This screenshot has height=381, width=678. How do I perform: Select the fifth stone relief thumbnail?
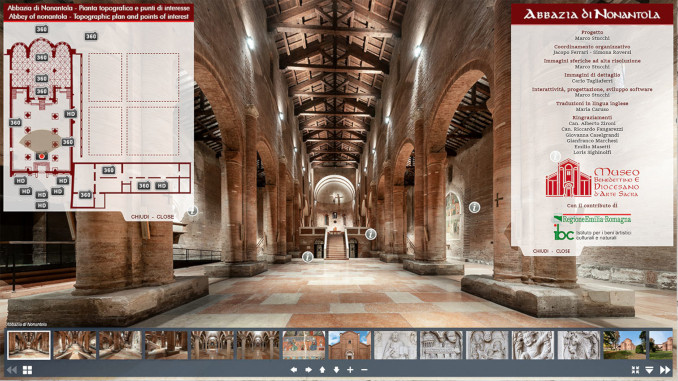pyautogui.click(x=579, y=345)
